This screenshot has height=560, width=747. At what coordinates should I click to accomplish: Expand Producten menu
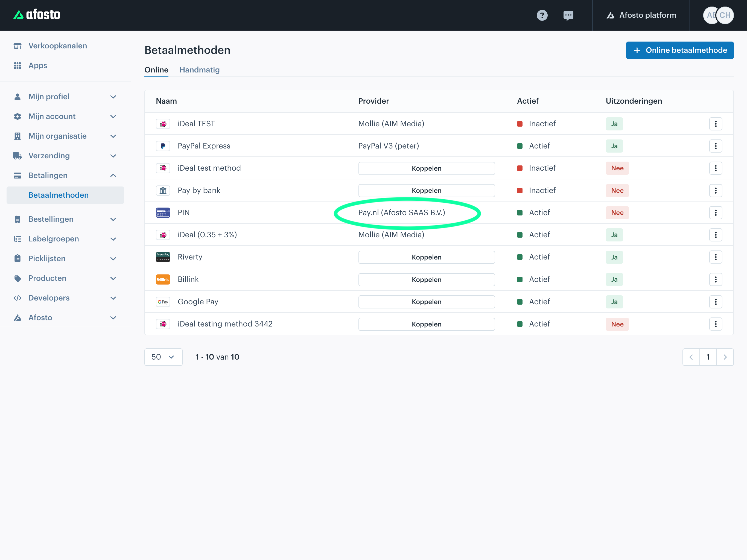tap(65, 278)
